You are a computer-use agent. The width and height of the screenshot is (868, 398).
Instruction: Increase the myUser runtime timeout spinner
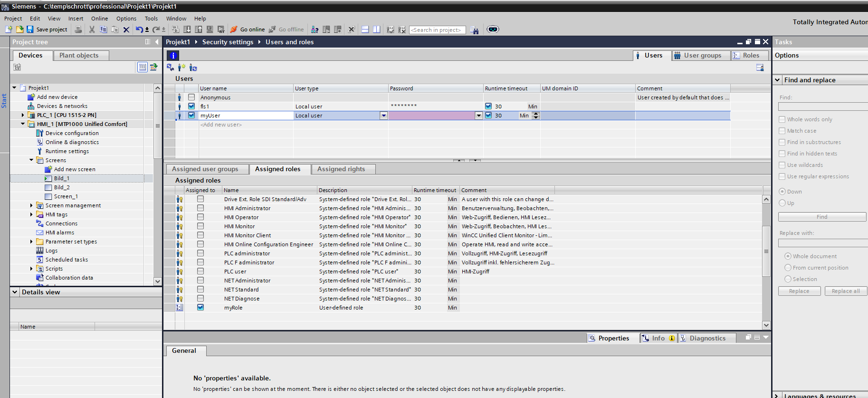coord(536,114)
